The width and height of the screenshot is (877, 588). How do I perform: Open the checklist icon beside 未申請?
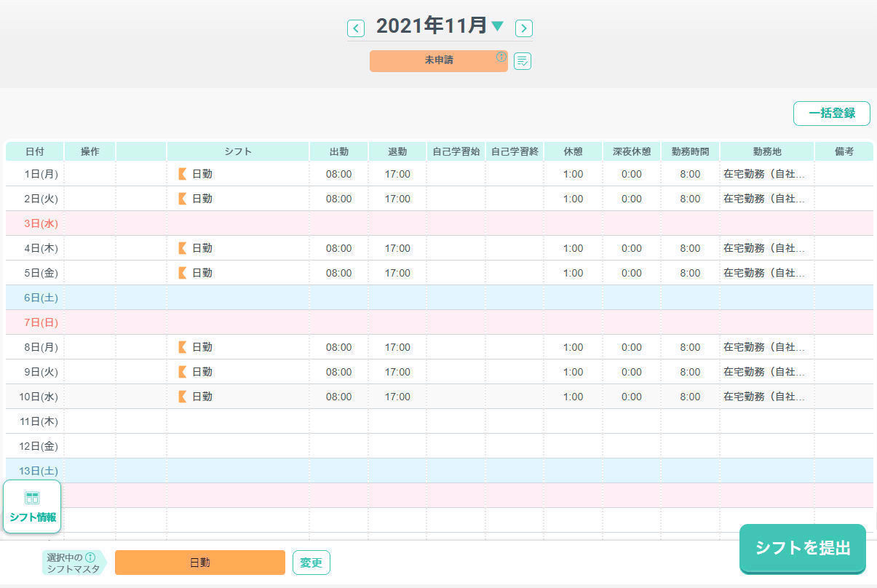click(523, 61)
